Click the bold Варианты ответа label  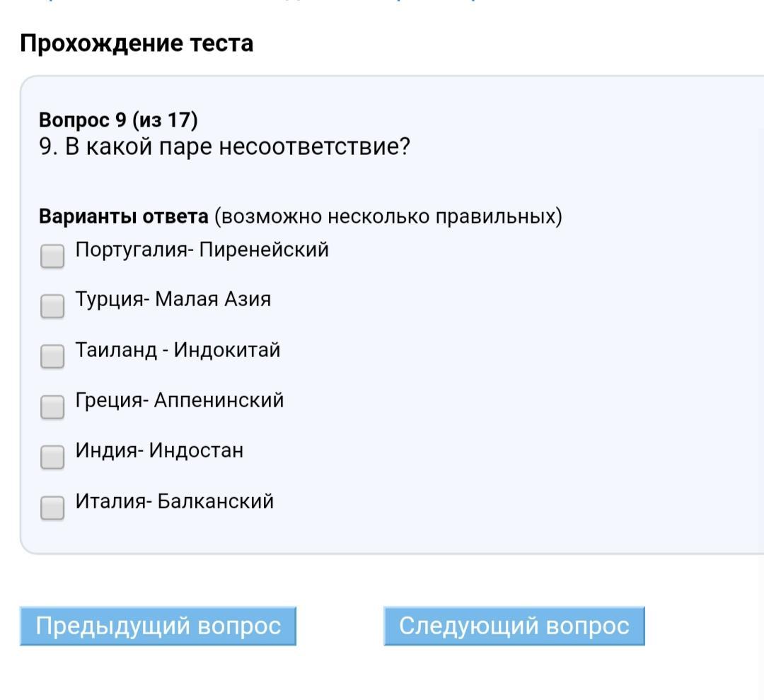(124, 216)
